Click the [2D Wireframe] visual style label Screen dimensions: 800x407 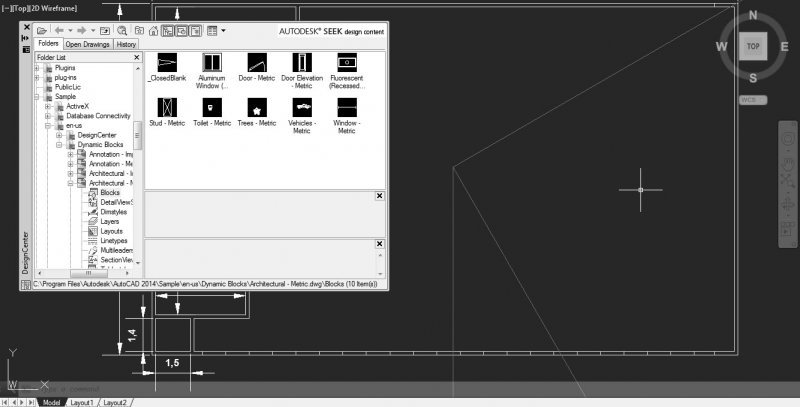coord(53,8)
